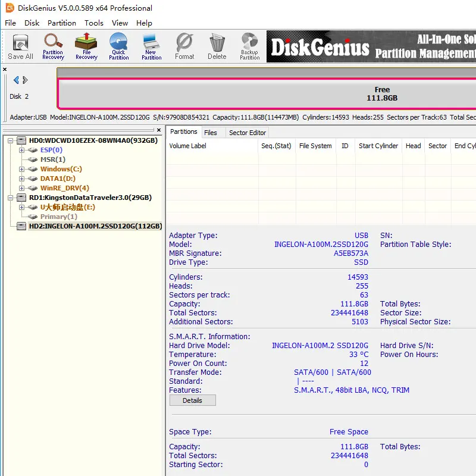Open the Disk menu

click(32, 23)
